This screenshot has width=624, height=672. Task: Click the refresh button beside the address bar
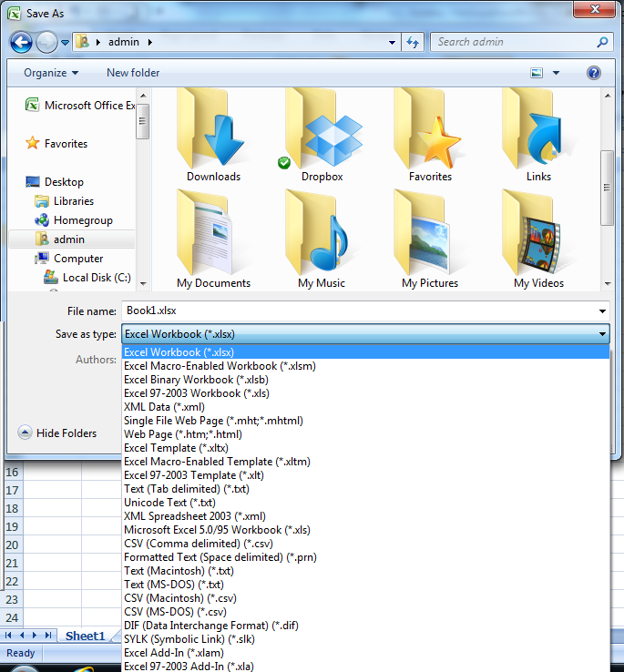pyautogui.click(x=413, y=42)
